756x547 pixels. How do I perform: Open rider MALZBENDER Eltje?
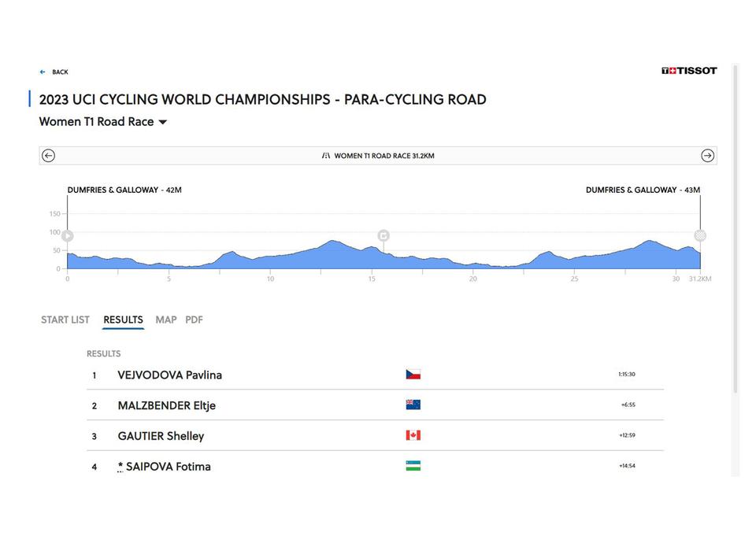point(166,405)
